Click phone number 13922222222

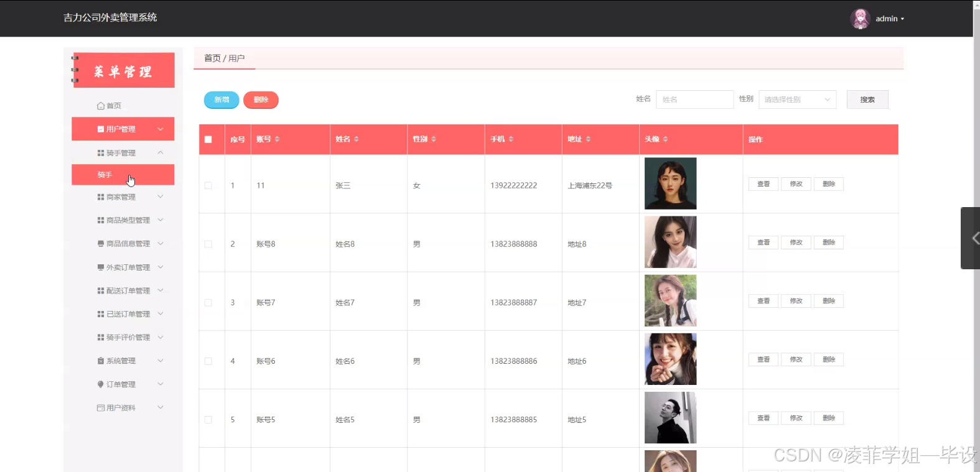pos(513,185)
